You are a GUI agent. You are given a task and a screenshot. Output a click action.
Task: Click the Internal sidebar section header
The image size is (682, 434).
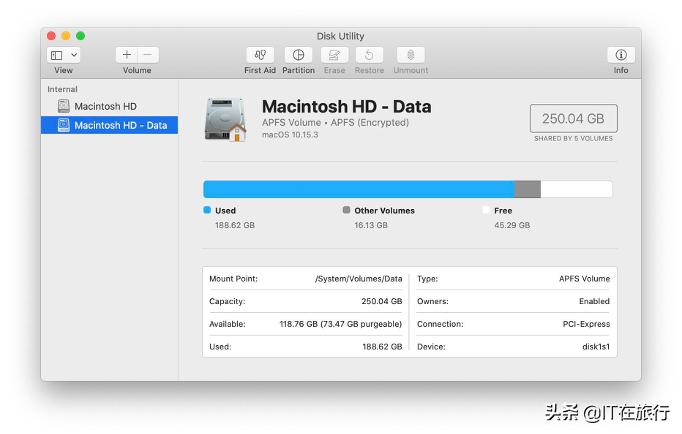pyautogui.click(x=62, y=89)
